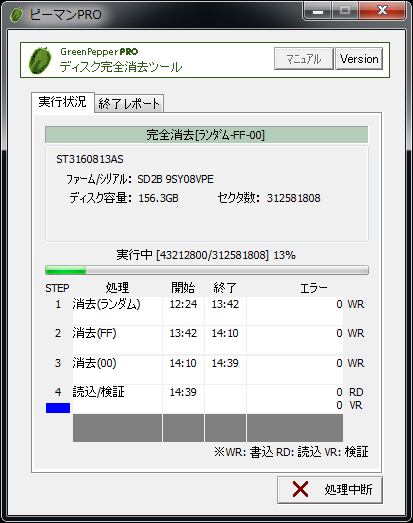
Task: Select step 3 消去(00) row
Action: pos(208,370)
